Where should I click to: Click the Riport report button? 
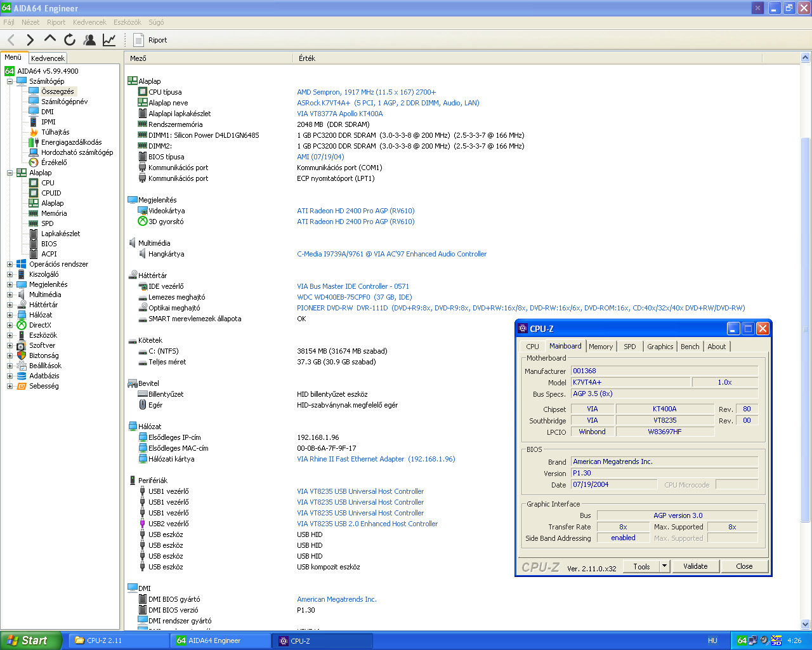click(x=150, y=40)
